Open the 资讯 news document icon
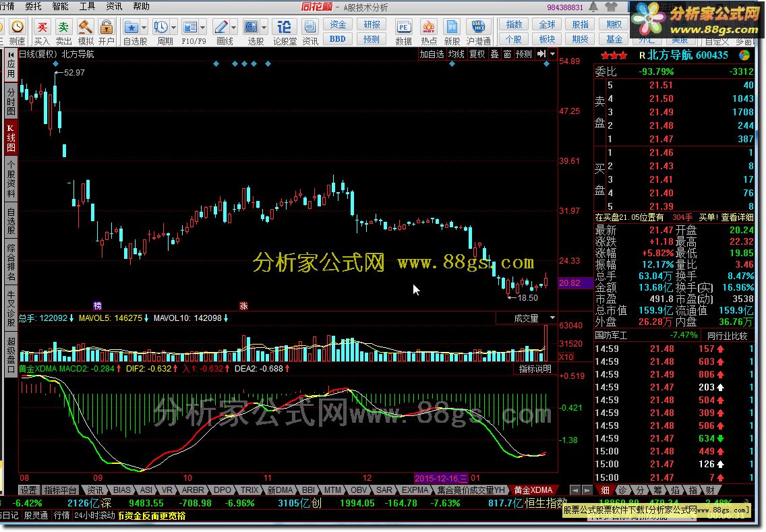 tap(310, 27)
